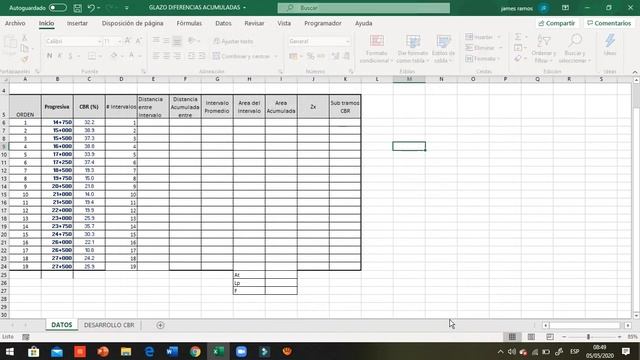Expand Buscar y seleccionar menu

click(x=575, y=49)
